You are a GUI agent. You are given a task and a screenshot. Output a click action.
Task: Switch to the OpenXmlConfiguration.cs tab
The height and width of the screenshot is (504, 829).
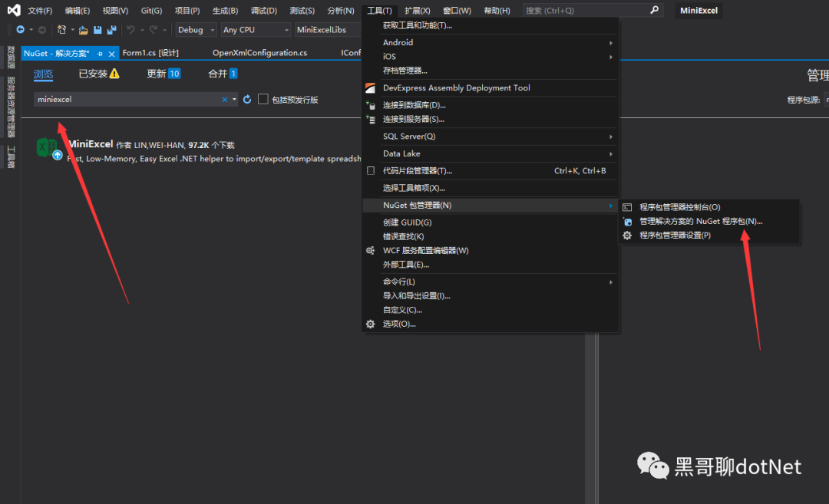(x=259, y=53)
